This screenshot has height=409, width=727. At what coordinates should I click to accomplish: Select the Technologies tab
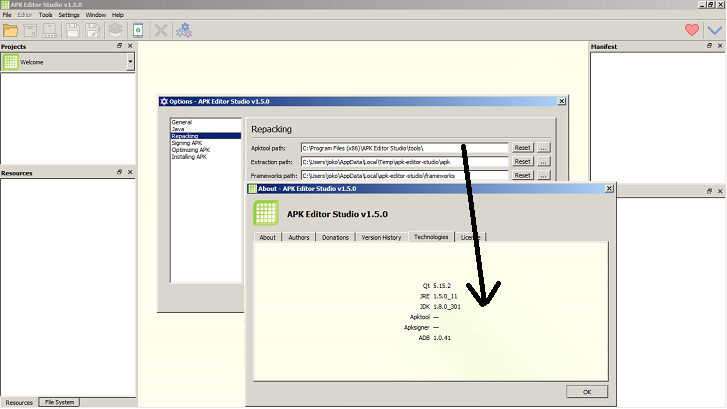(x=431, y=236)
